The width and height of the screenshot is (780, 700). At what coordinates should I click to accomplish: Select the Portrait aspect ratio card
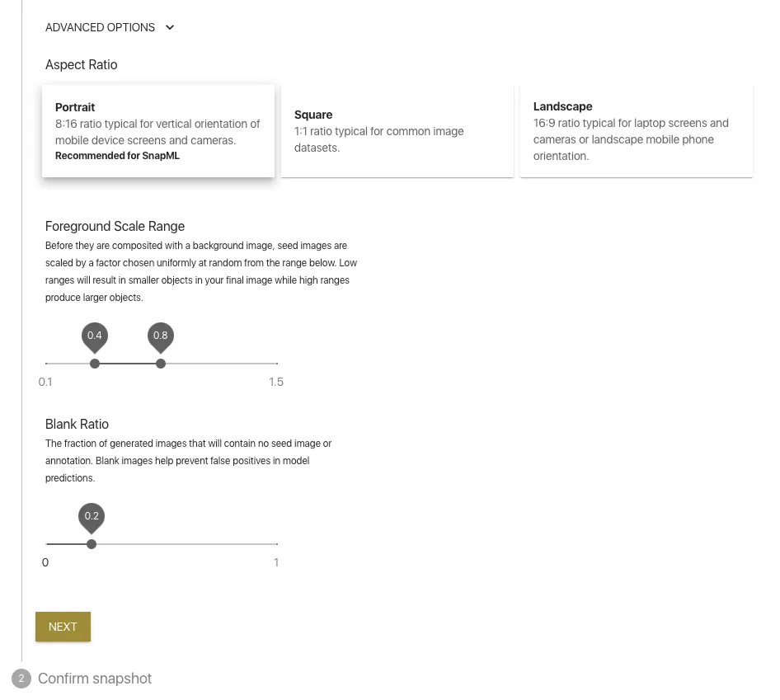click(x=158, y=131)
